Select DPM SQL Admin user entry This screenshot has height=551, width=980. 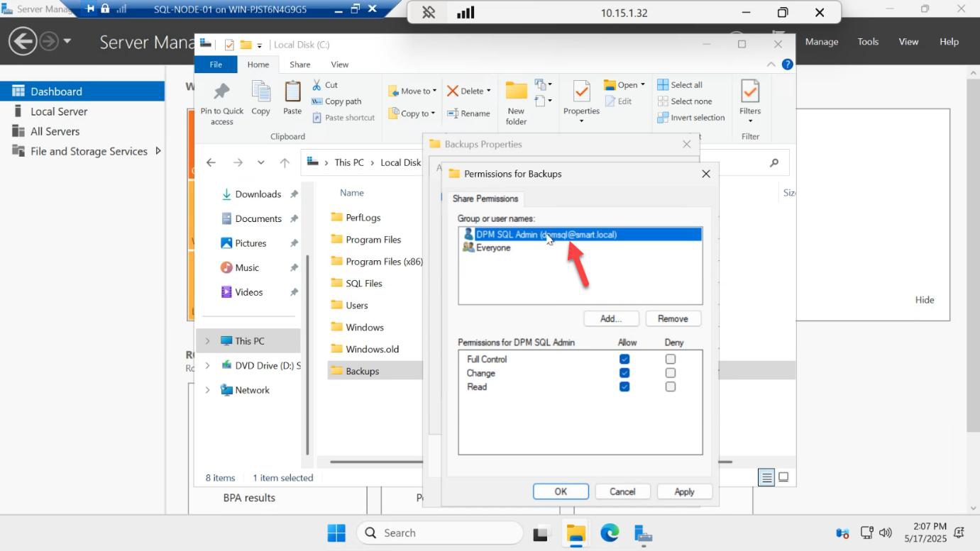pyautogui.click(x=580, y=234)
